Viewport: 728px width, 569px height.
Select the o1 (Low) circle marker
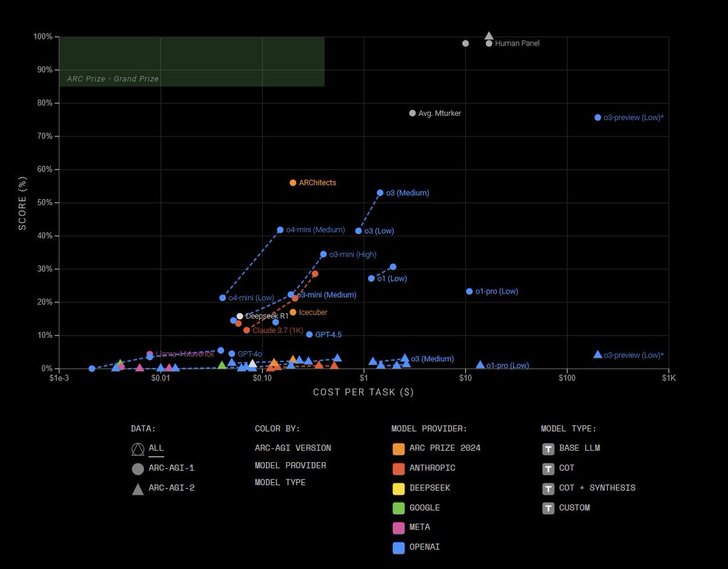pyautogui.click(x=371, y=278)
